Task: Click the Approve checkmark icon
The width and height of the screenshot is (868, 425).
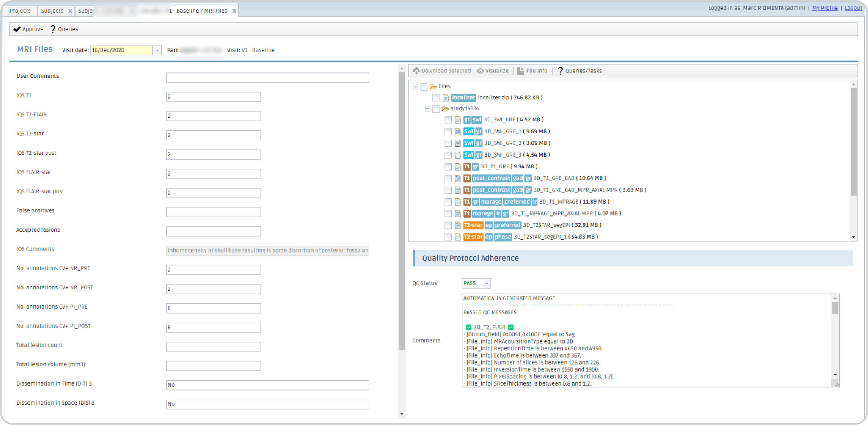Action: (x=17, y=29)
